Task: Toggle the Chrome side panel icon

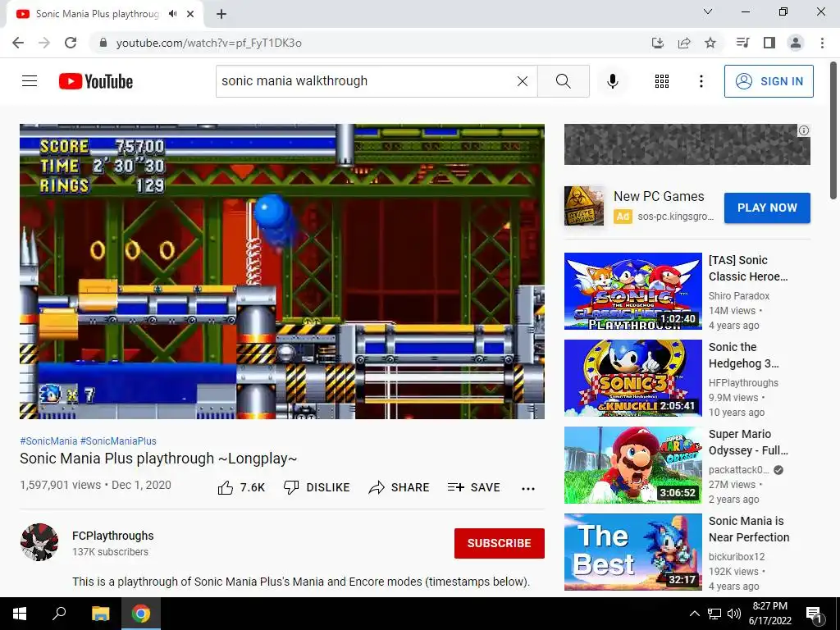Action: tap(769, 43)
